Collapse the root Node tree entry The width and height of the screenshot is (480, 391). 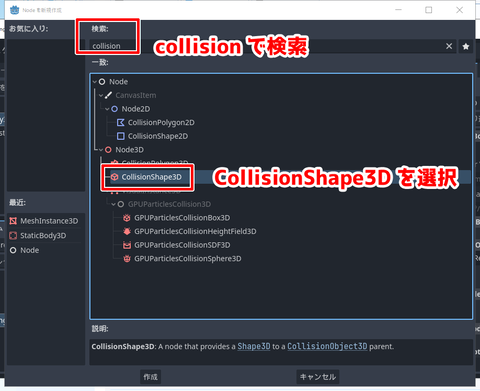coord(95,82)
